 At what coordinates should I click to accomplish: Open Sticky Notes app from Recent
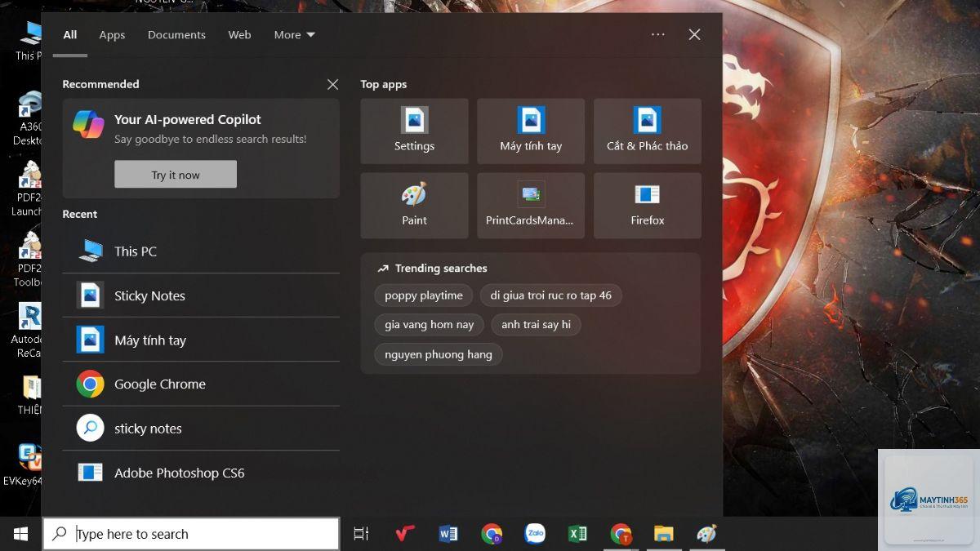point(201,295)
